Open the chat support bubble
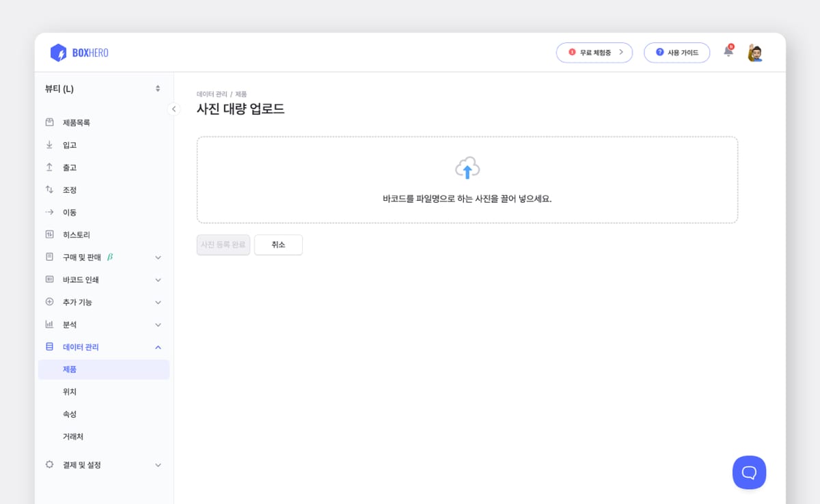820x504 pixels. tap(749, 472)
